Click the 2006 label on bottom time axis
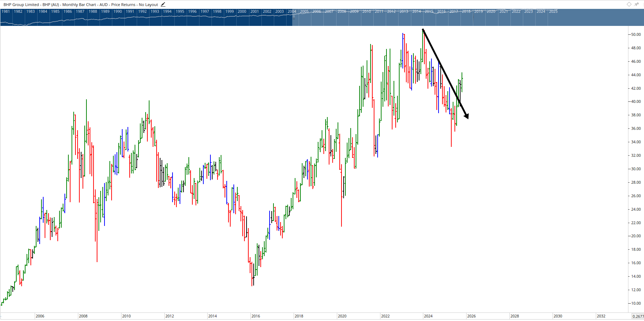The height and width of the screenshot is (321, 644). 40,316
